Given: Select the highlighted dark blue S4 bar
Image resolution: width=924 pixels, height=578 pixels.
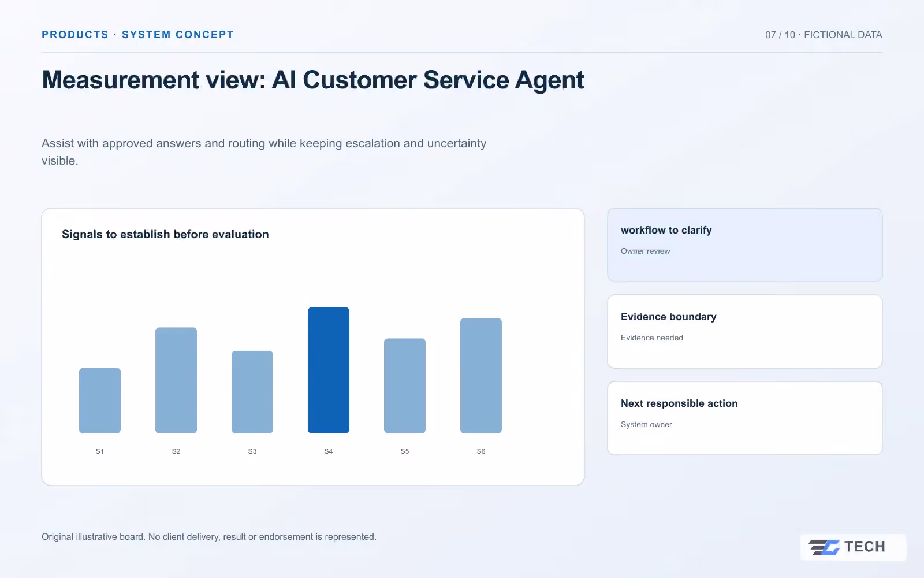Looking at the screenshot, I should point(329,370).
